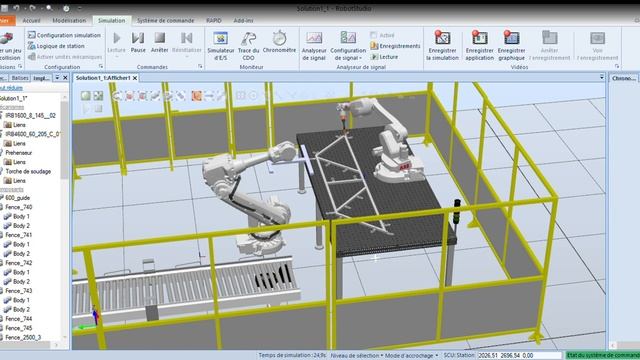Open the Réinitialiser dropdown arrow
The width and height of the screenshot is (640, 360).
point(187,56)
